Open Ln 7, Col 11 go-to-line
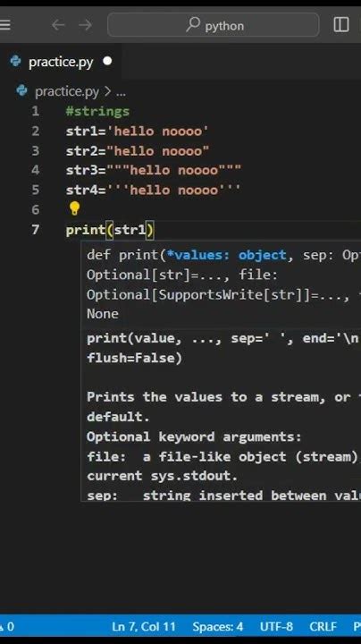Screen dimensions: 361x644 pyautogui.click(x=144, y=626)
